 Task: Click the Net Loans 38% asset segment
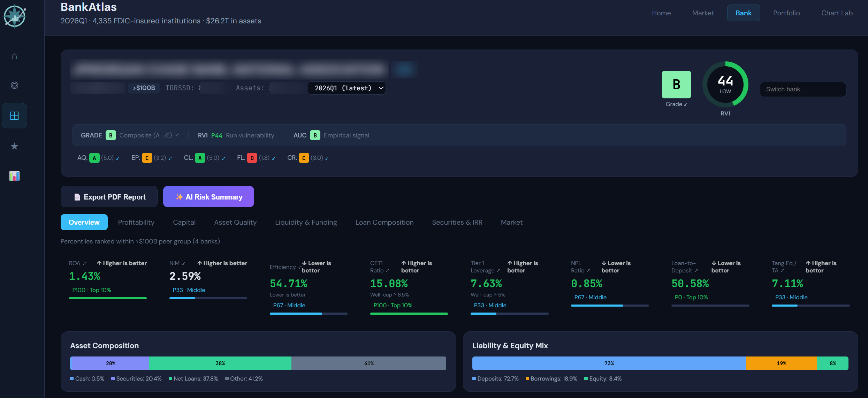coord(220,363)
